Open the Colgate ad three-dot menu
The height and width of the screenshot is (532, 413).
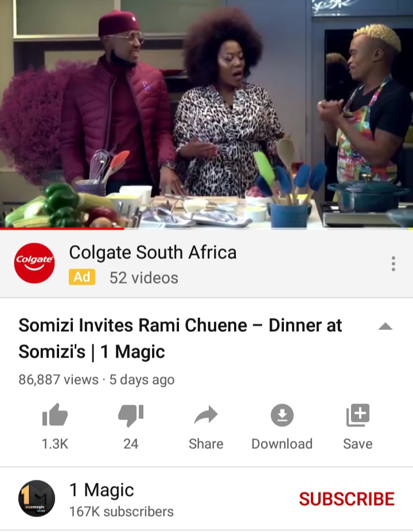(x=393, y=263)
